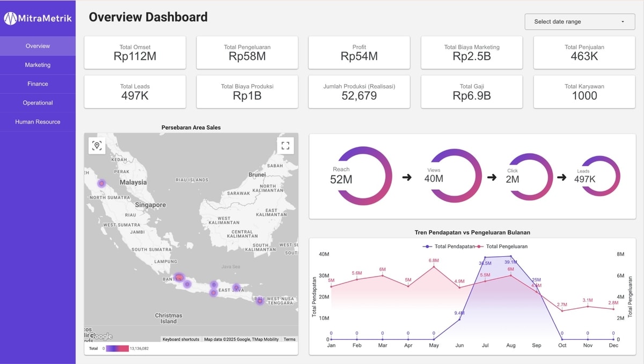Open the Marketing menu item
644x364 pixels.
tap(38, 65)
